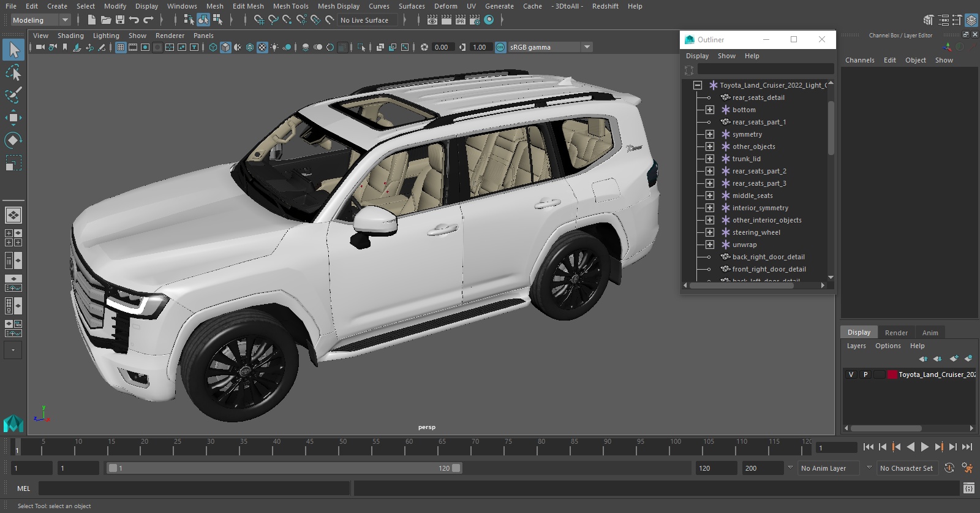980x513 pixels.
Task: Click the Maya home icon in toolbox
Action: tap(13, 424)
